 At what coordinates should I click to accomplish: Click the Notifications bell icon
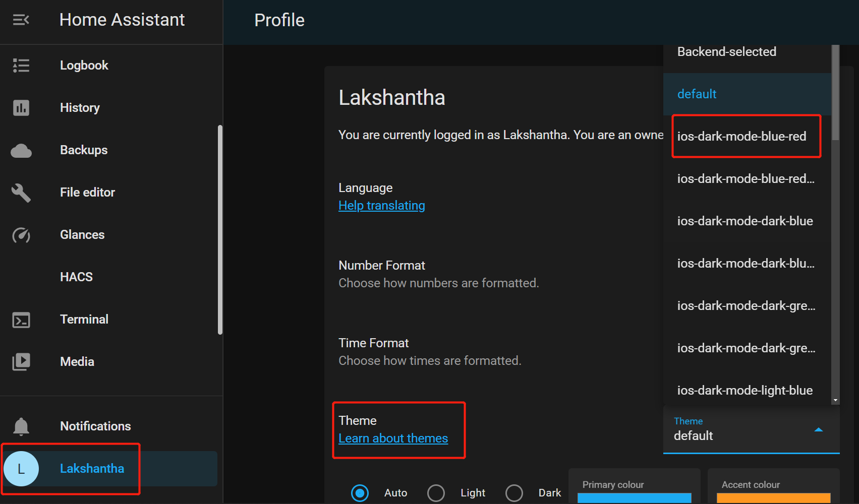(x=21, y=426)
